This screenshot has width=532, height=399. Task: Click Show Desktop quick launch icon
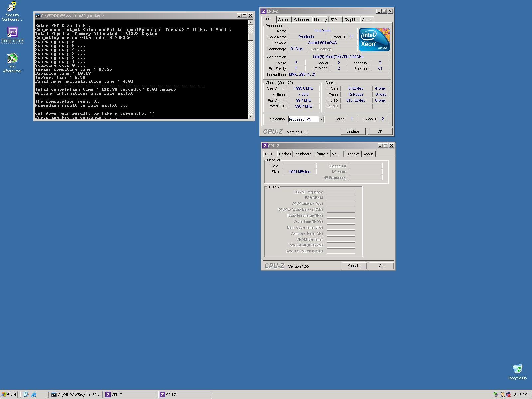point(26,395)
